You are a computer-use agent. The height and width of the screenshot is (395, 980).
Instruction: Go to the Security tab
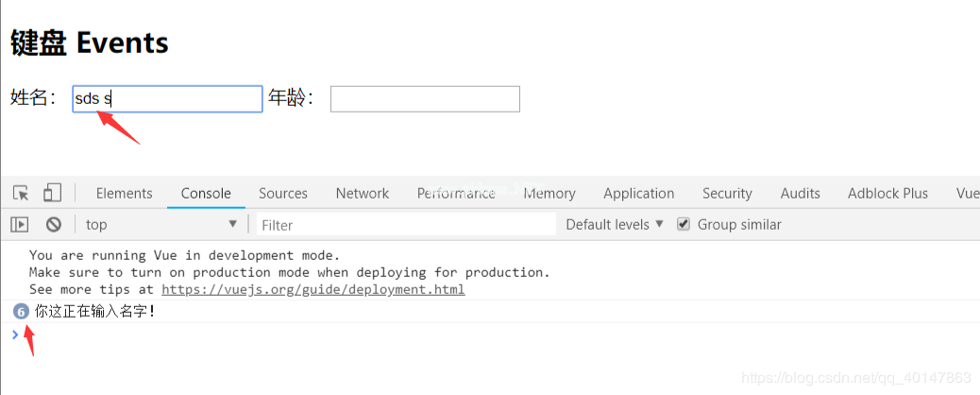(727, 193)
